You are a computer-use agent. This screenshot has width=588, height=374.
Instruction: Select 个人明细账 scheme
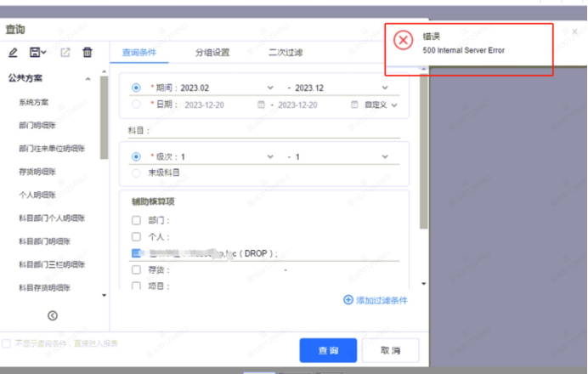point(37,195)
